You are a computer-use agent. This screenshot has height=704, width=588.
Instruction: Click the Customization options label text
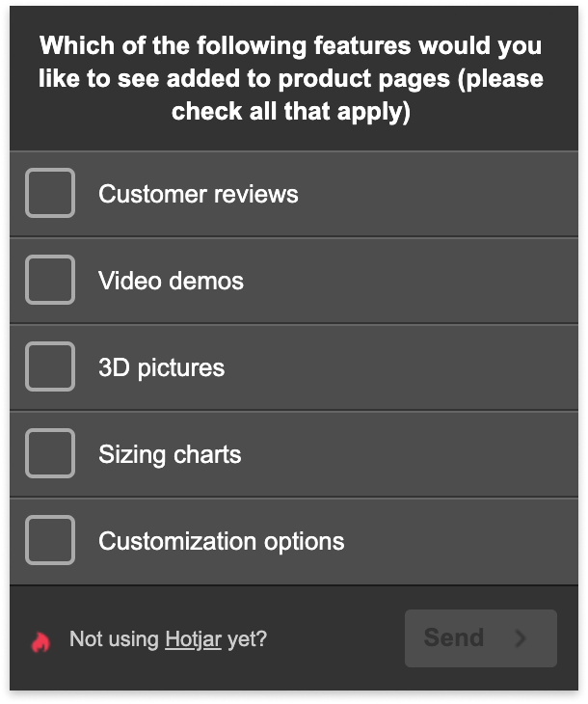coord(222,541)
